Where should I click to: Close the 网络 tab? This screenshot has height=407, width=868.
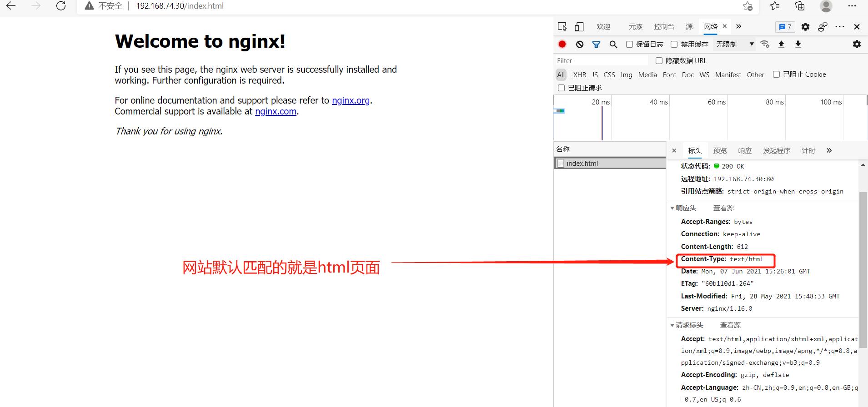click(x=725, y=26)
